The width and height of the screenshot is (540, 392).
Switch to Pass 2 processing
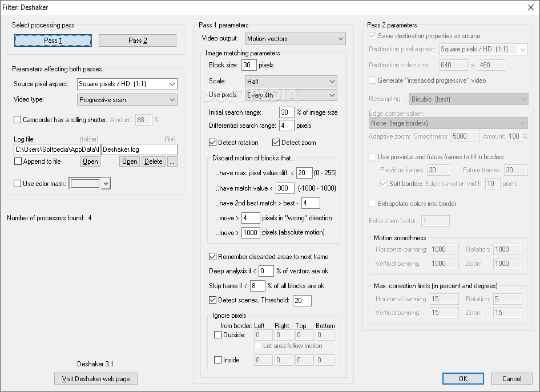point(138,41)
